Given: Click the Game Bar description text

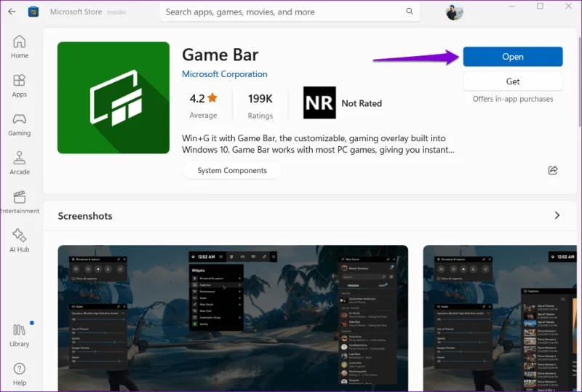Looking at the screenshot, I should [x=318, y=144].
